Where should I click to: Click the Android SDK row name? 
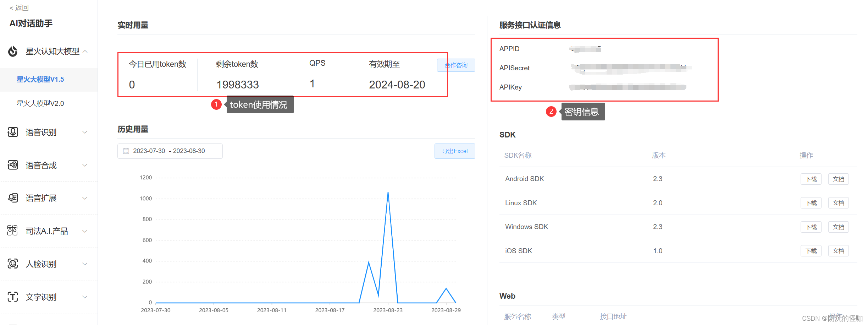tap(524, 179)
